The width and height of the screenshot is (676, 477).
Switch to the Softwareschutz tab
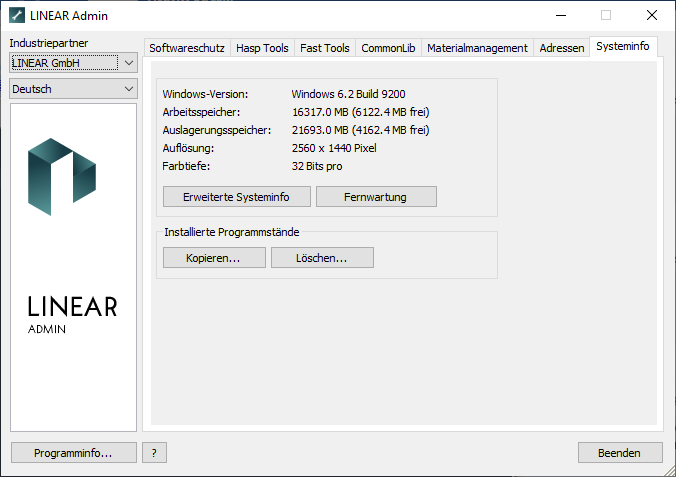(187, 48)
